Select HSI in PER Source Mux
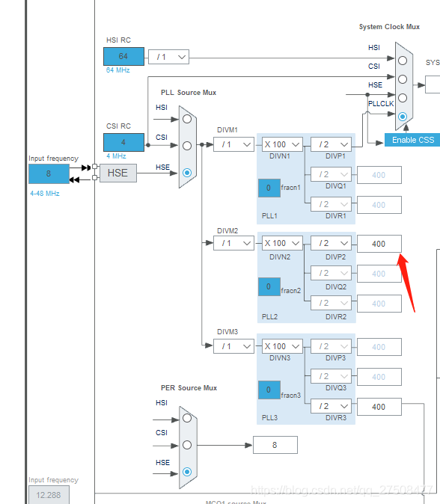The width and height of the screenshot is (440, 504). click(x=187, y=418)
